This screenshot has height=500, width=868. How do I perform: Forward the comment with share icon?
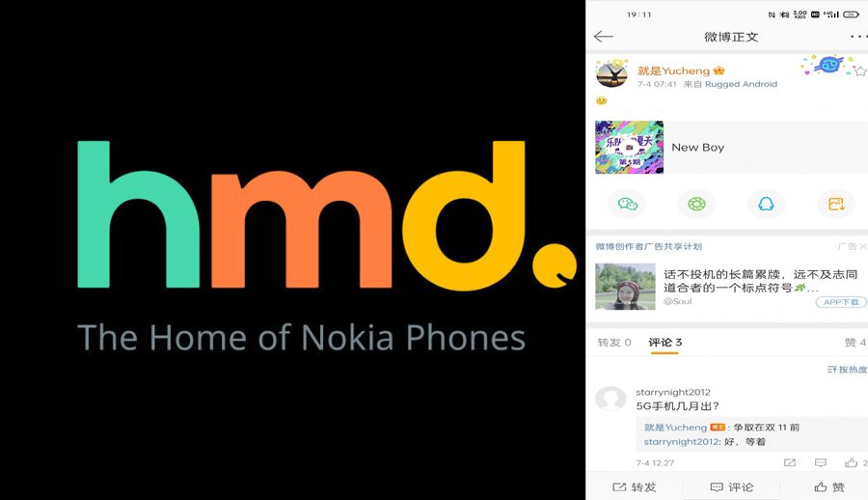pyautogui.click(x=790, y=462)
